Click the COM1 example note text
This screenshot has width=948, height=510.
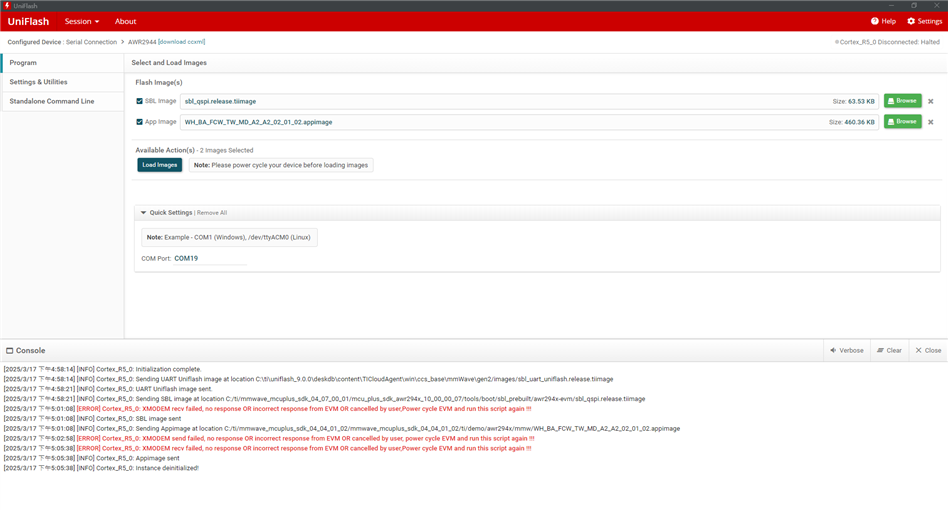tap(229, 237)
